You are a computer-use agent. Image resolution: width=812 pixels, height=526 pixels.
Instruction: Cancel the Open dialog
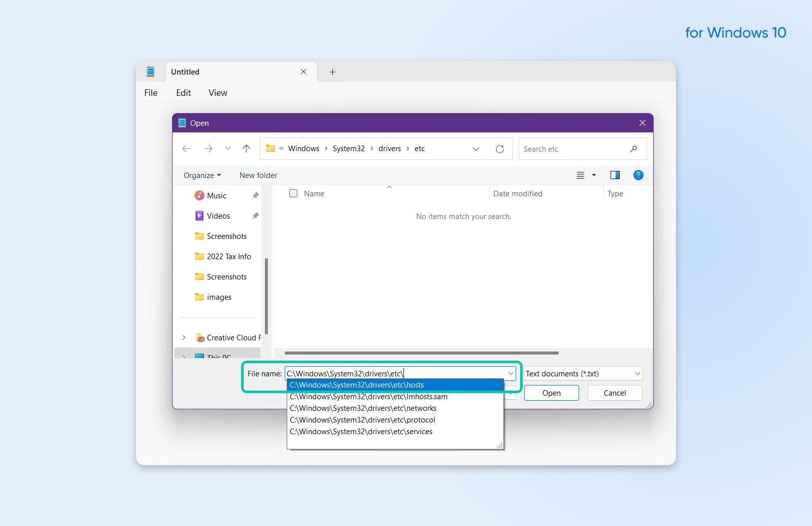[614, 393]
